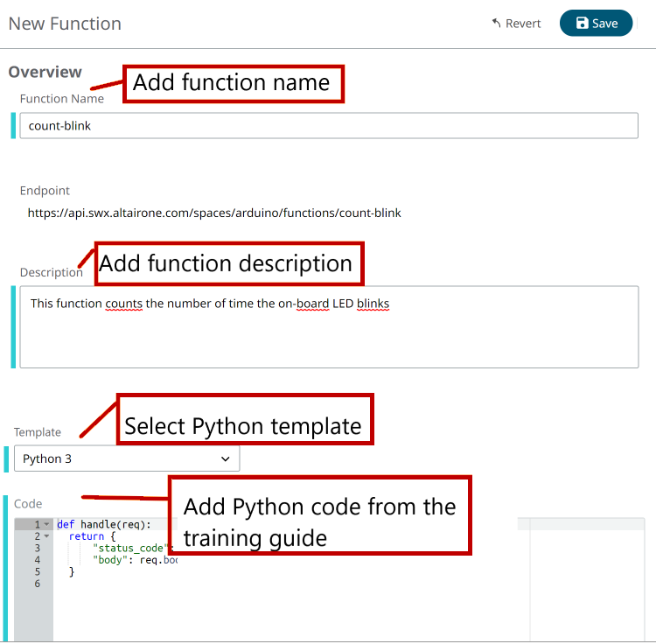
Task: Click the underlined word 'blinks' in description
Action: 373,304
